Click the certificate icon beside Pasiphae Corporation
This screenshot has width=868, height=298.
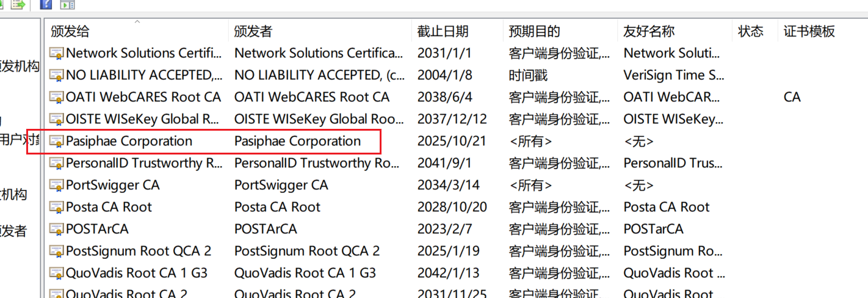tap(57, 142)
